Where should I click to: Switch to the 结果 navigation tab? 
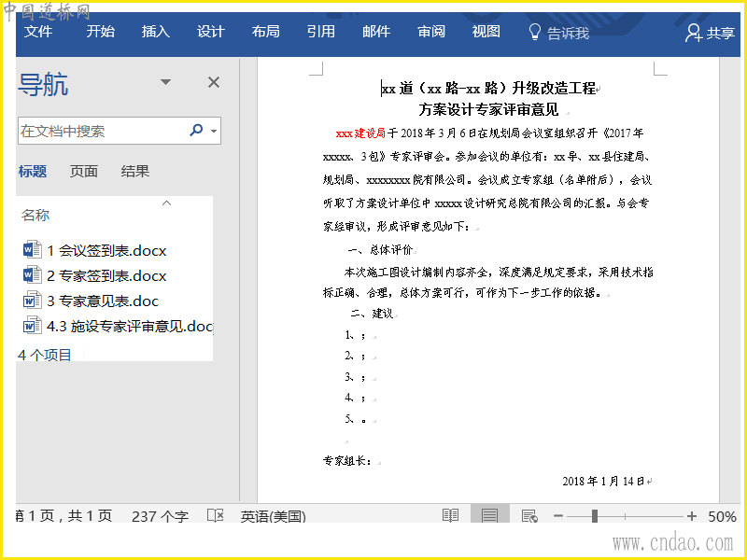(x=135, y=171)
